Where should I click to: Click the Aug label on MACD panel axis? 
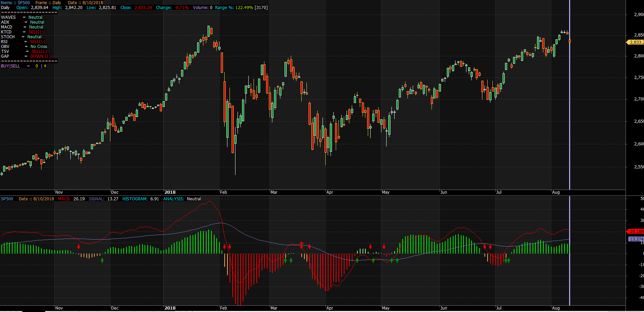[556, 308]
